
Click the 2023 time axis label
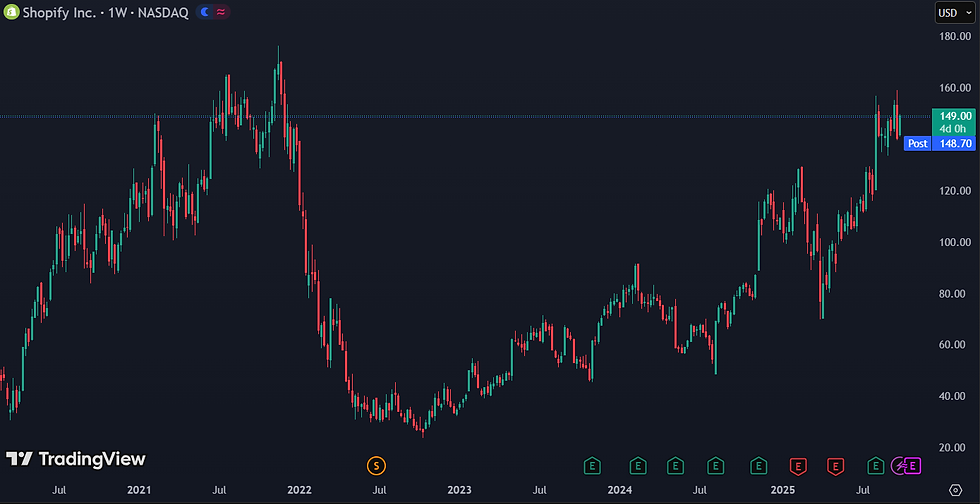tap(459, 490)
